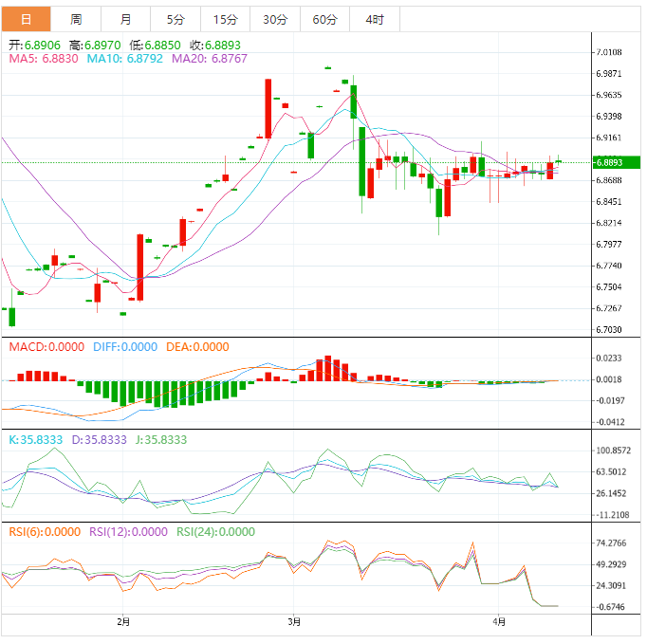Click the green 6.8893 current price tag
The width and height of the screenshot is (647, 644).
coord(616,162)
